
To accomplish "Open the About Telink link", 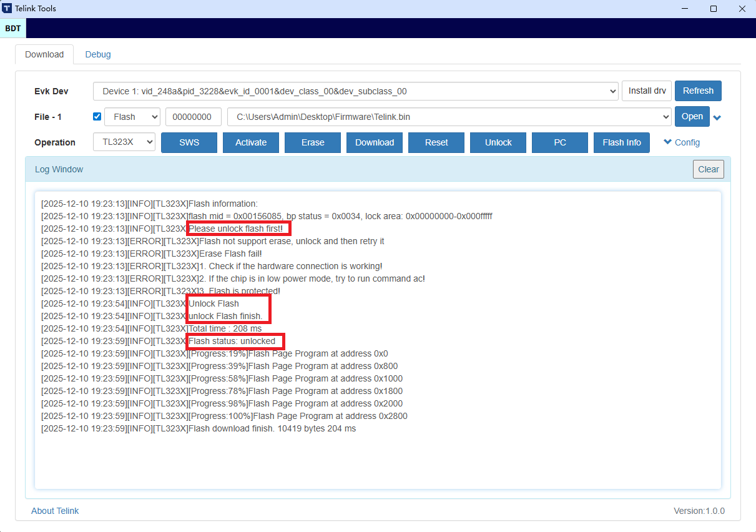I will [x=55, y=511].
